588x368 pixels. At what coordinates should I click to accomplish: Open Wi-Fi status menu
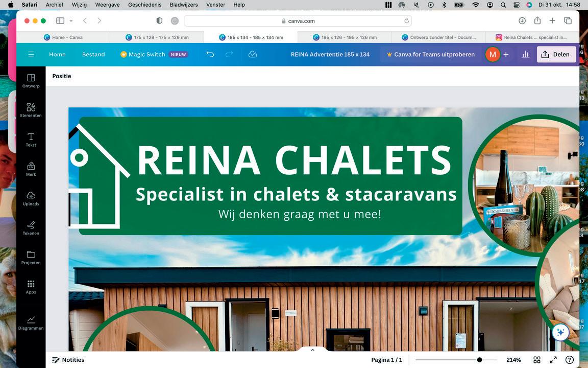pos(476,5)
